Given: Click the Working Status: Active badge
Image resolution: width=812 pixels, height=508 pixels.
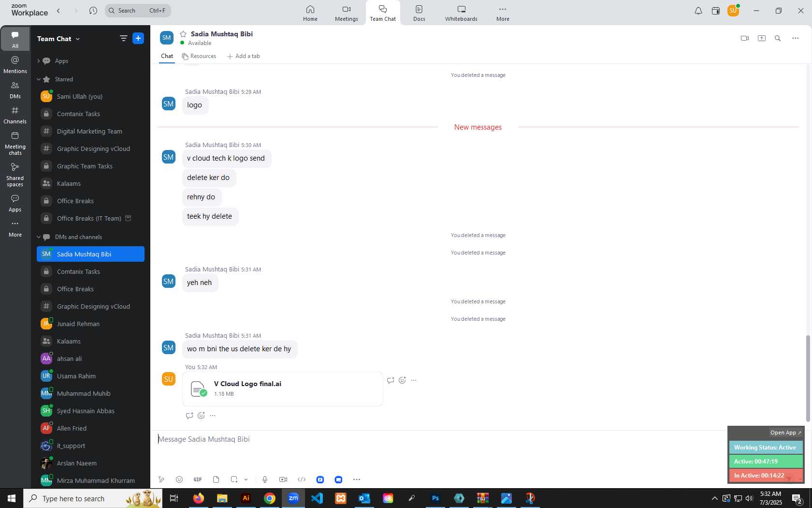Looking at the screenshot, I should coord(766,448).
